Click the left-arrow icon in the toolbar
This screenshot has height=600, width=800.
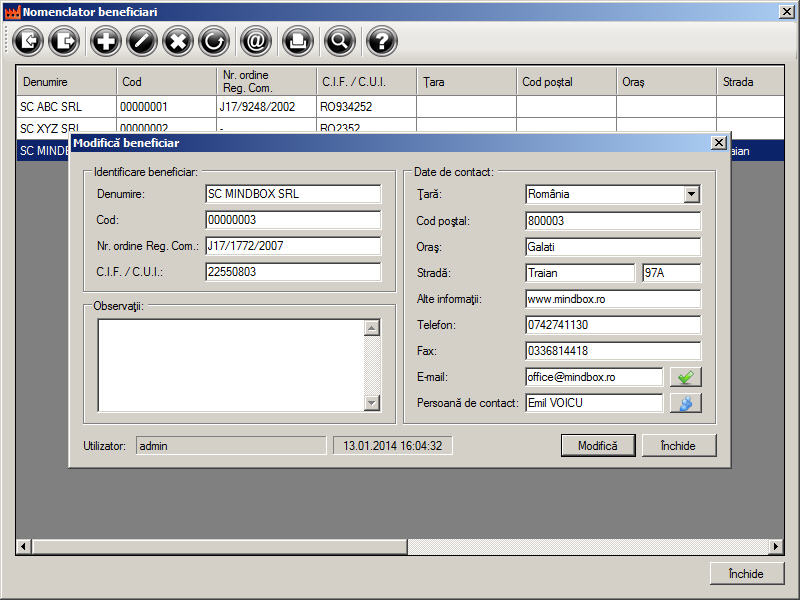tap(28, 41)
